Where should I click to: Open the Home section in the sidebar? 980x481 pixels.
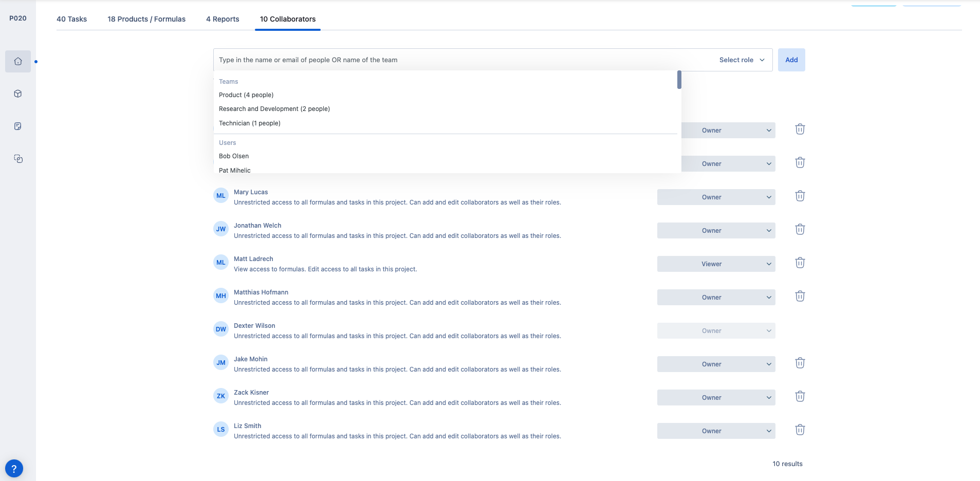pyautogui.click(x=18, y=61)
